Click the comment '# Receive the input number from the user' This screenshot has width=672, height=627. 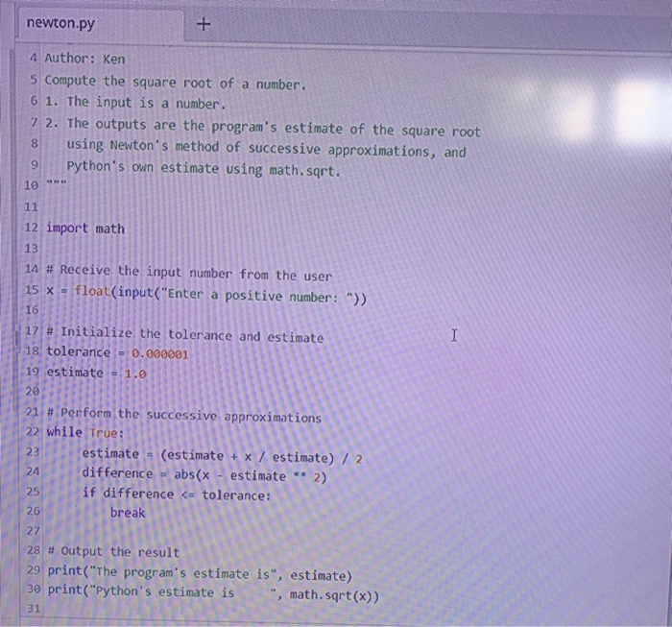(189, 273)
